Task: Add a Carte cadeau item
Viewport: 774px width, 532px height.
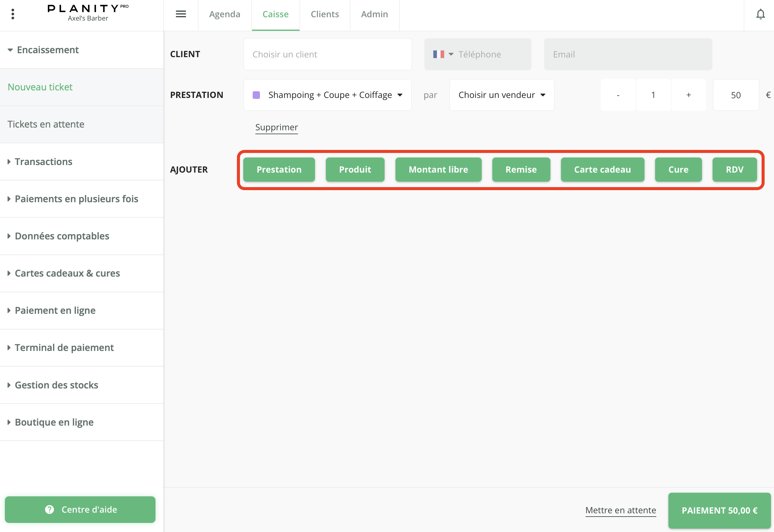Action: (602, 170)
